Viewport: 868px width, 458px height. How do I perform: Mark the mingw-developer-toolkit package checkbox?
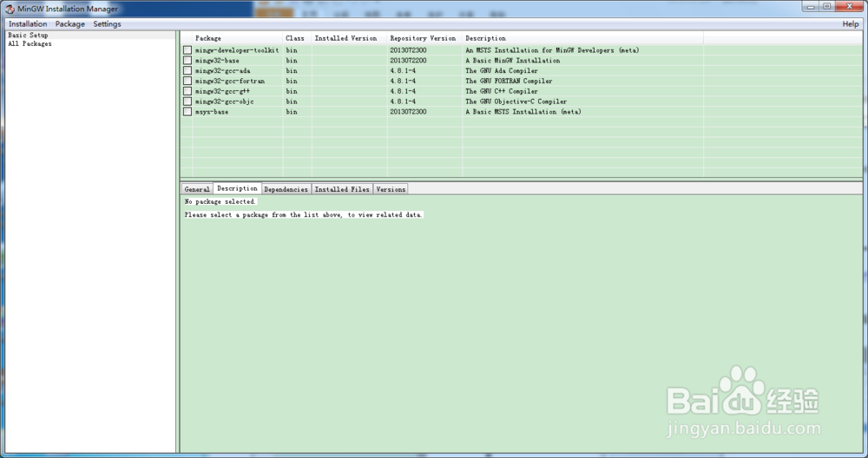pos(187,50)
